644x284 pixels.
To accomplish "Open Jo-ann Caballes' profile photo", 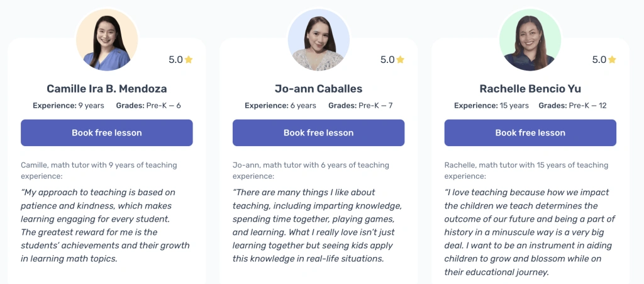I will coord(318,40).
